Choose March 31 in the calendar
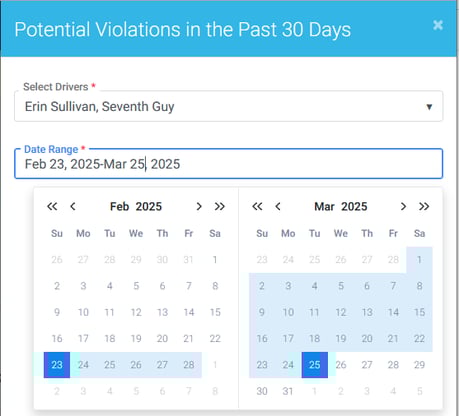This screenshot has width=459, height=416. tap(288, 391)
